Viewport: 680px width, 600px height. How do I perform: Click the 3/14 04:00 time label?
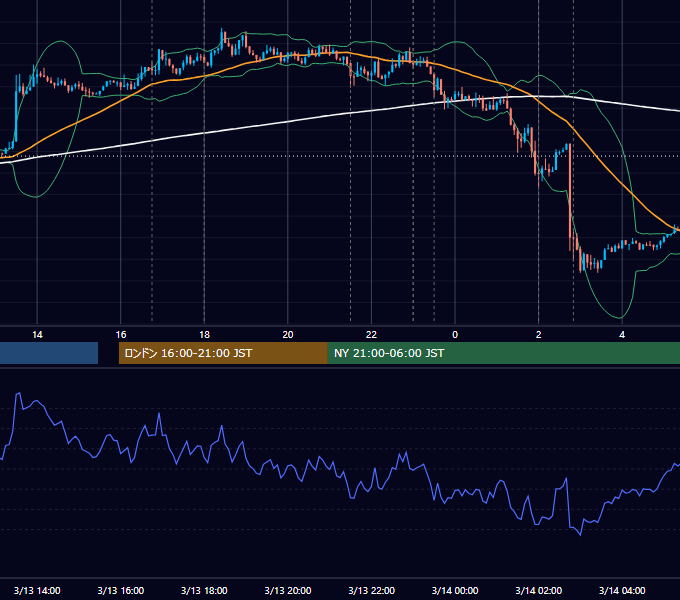(622, 590)
